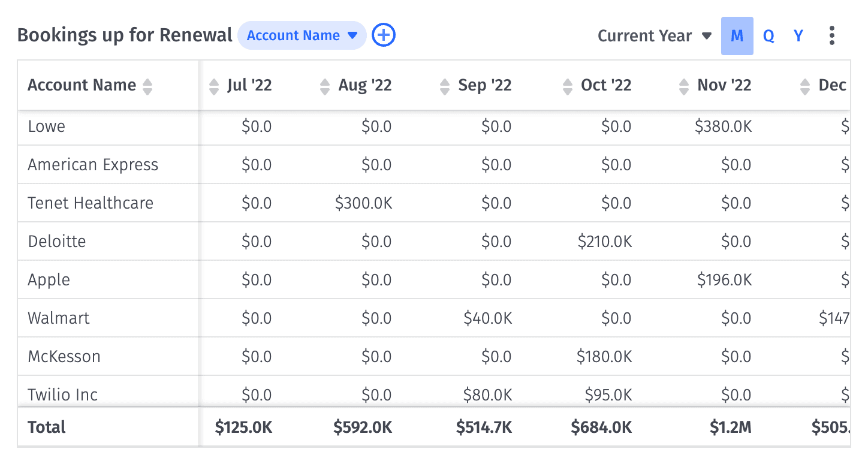Click the Walmart account name

(x=58, y=318)
